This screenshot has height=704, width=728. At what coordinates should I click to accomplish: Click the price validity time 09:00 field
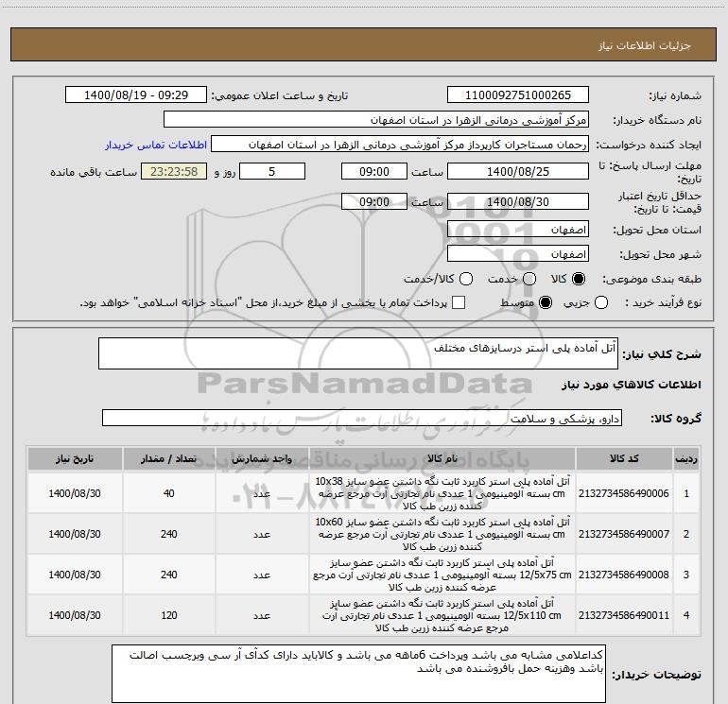(x=374, y=201)
